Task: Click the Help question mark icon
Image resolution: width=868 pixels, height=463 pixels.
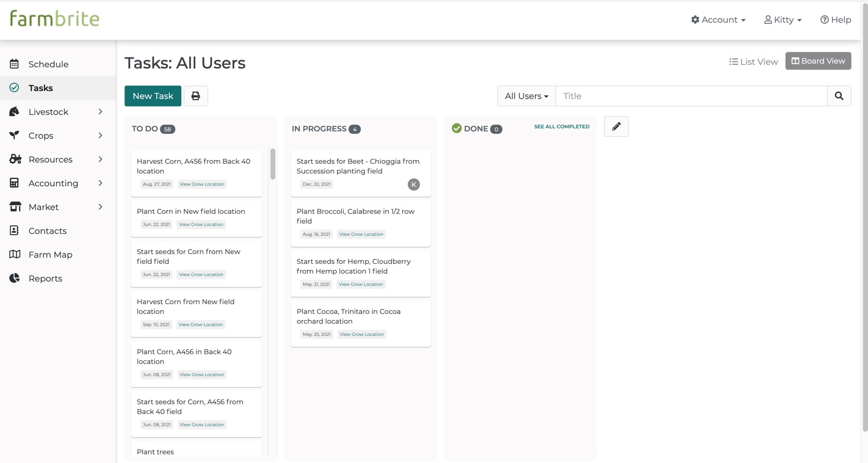Action: tap(825, 20)
